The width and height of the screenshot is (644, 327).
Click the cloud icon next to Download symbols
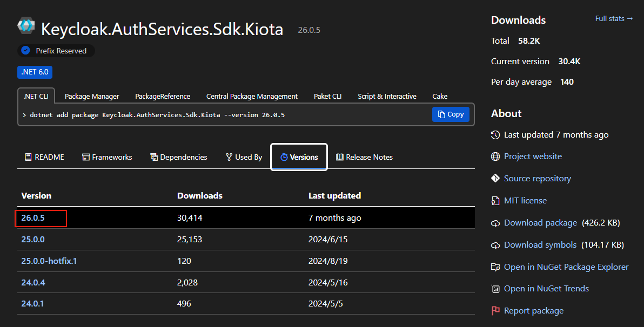click(495, 246)
